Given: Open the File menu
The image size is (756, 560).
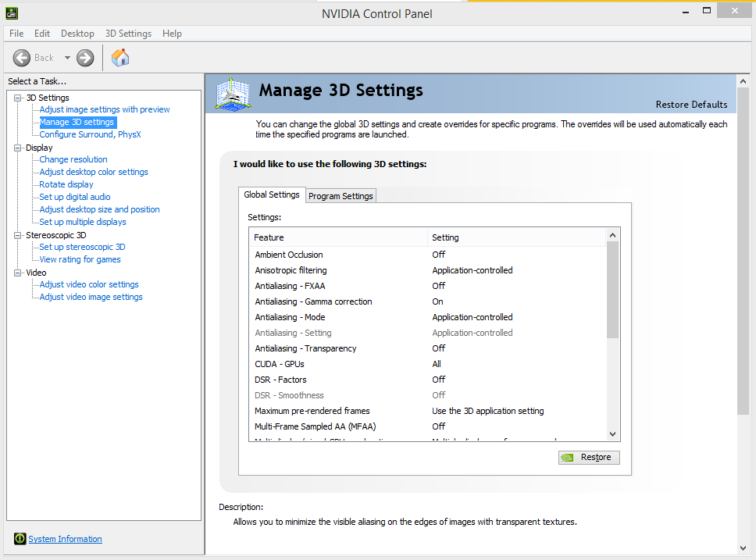Looking at the screenshot, I should coord(16,34).
